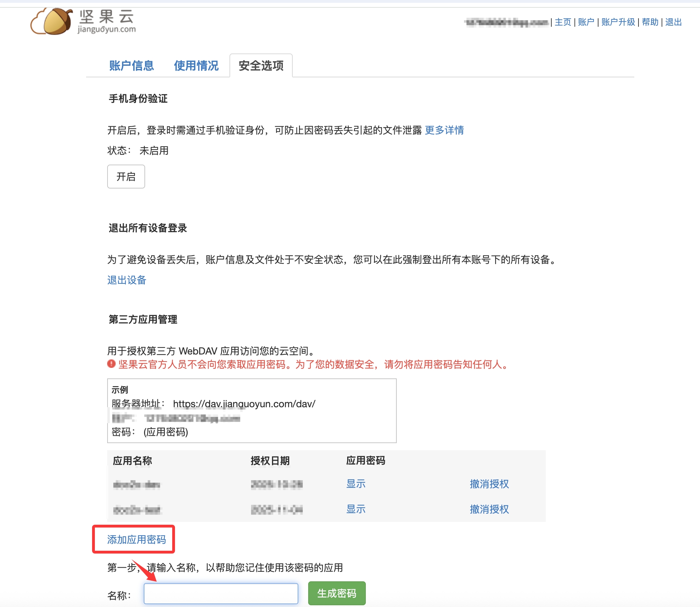Open 更多详情 about phone verification

(444, 131)
